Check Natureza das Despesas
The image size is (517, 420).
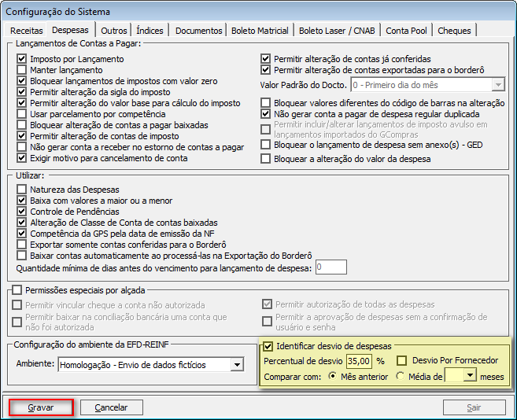[22, 190]
